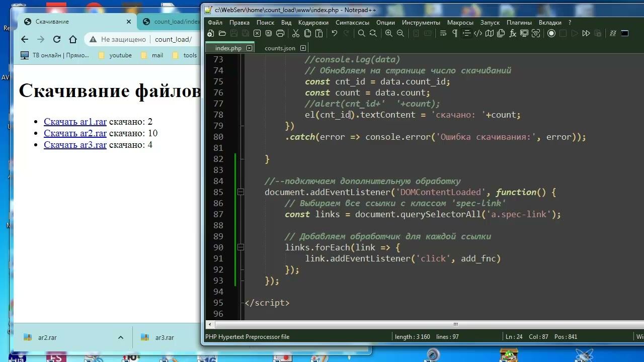The height and width of the screenshot is (362, 644).
Task: Click Ln : 24 in the status bar
Action: (x=514, y=337)
